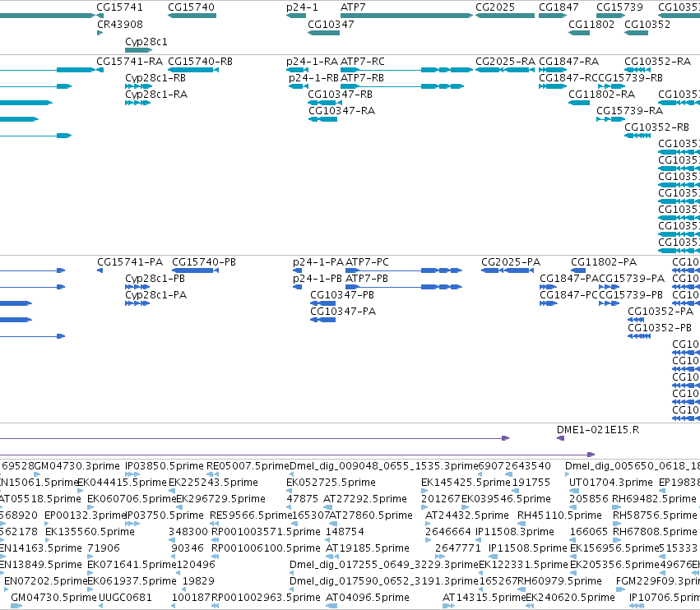Select the p24-1 gene feature
Image resolution: width=700 pixels, height=610 pixels.
pyautogui.click(x=296, y=16)
